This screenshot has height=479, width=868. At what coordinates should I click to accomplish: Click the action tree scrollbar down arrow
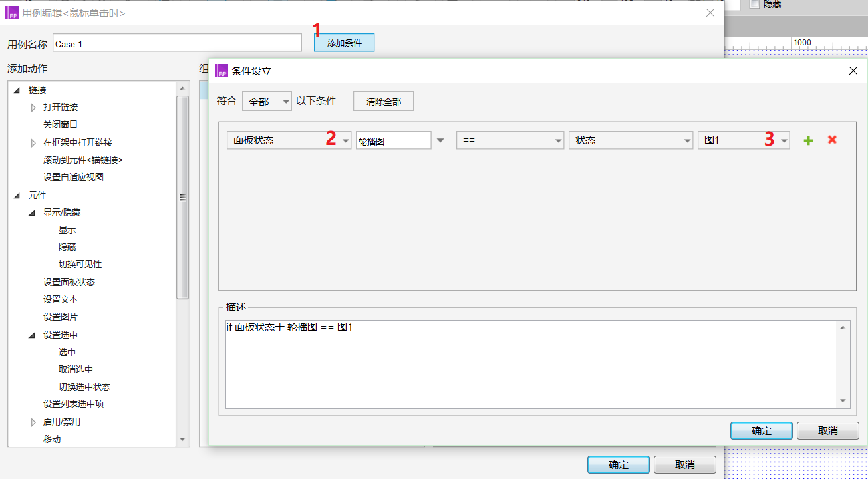click(x=182, y=440)
